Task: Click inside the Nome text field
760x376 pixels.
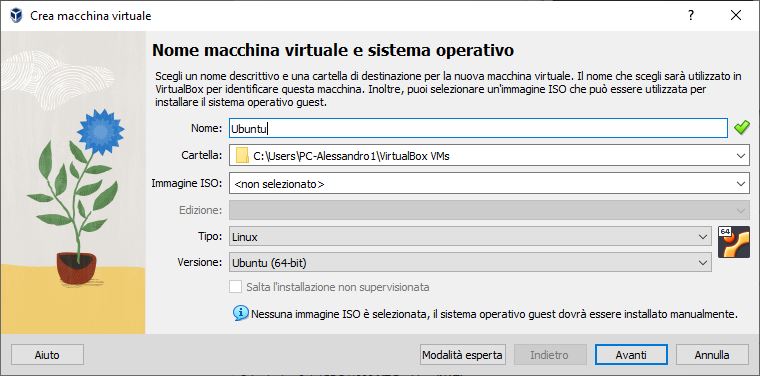Action: (x=478, y=128)
